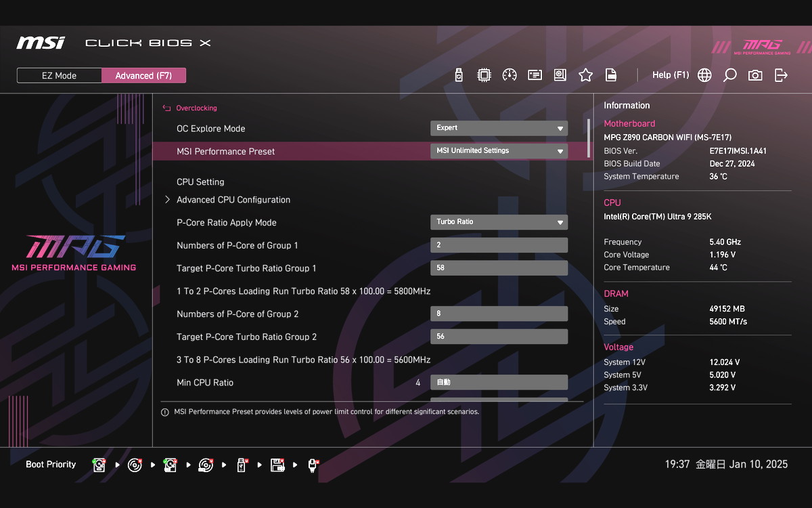Select the third boot device hard disk icon
Image resolution: width=812 pixels, height=508 pixels.
coord(170,465)
